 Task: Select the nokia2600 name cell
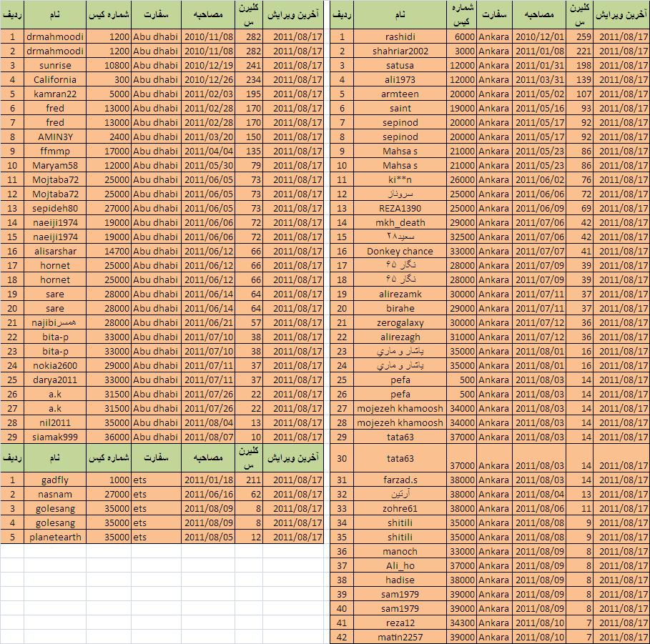click(54, 365)
